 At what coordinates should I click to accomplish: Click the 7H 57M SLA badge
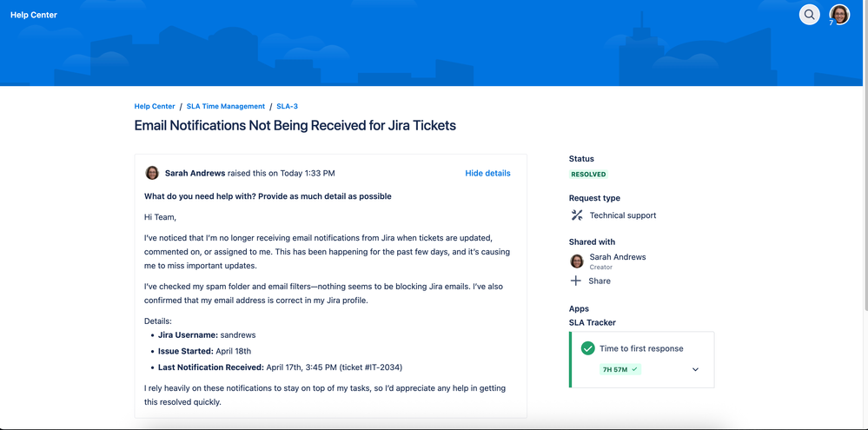click(620, 369)
